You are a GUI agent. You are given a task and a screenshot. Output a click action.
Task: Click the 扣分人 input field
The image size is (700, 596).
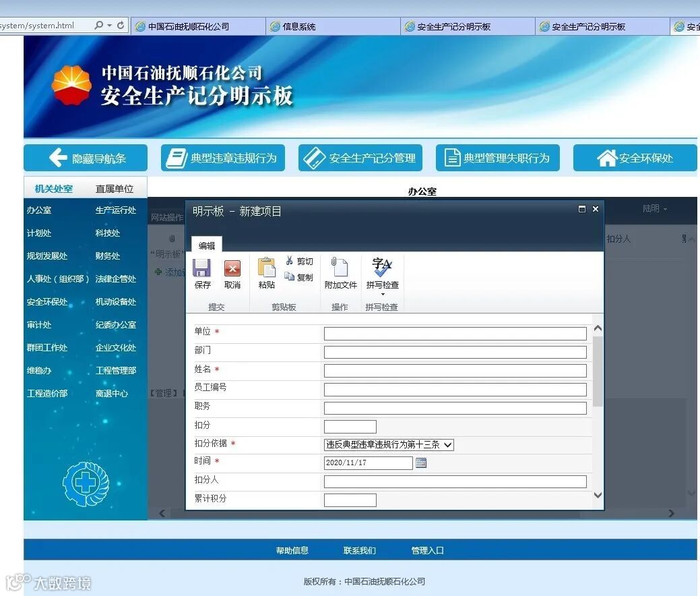point(455,481)
